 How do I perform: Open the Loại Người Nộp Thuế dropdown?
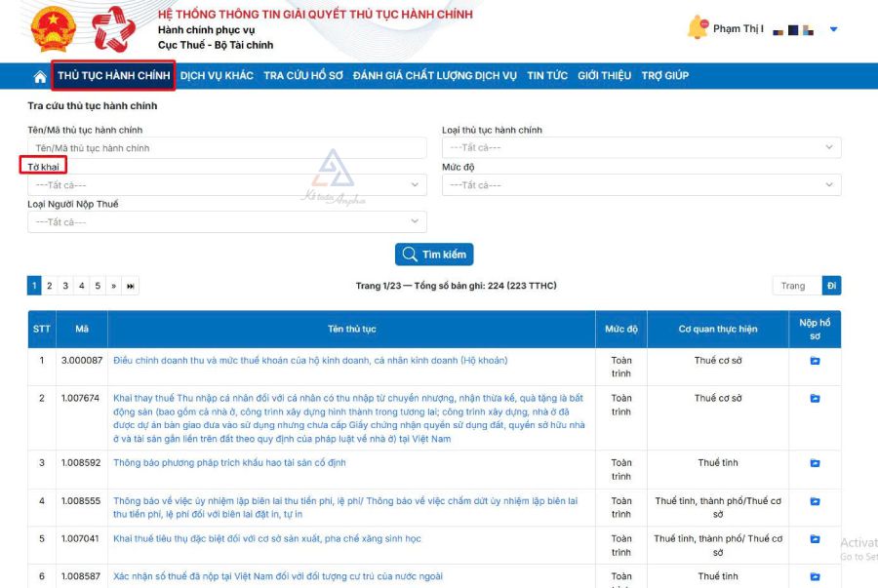click(x=226, y=222)
